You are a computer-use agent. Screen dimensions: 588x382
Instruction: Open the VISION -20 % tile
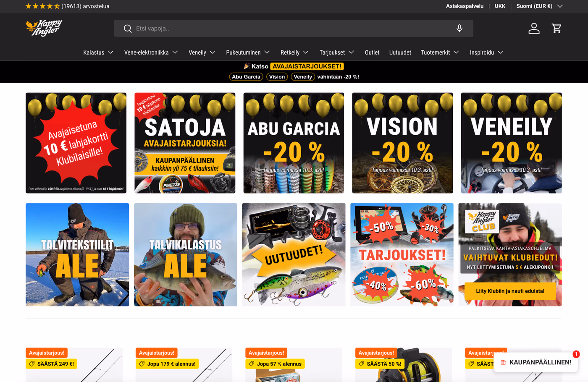coord(402,143)
